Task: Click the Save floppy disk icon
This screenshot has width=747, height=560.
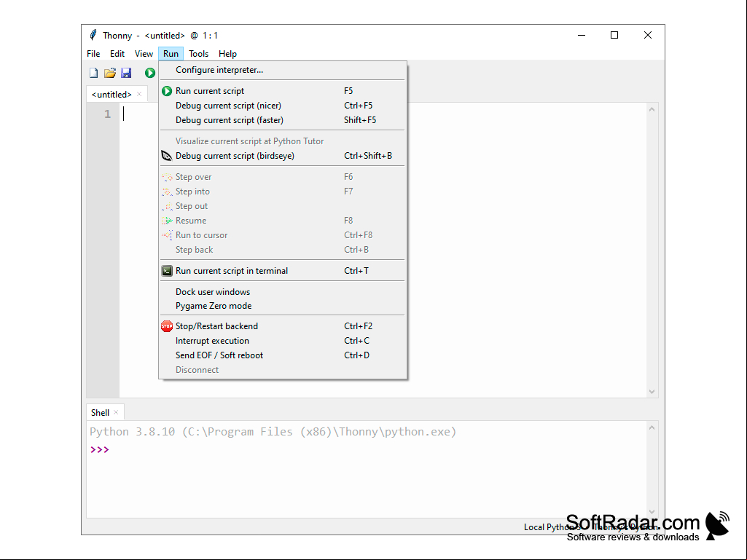Action: [x=126, y=73]
